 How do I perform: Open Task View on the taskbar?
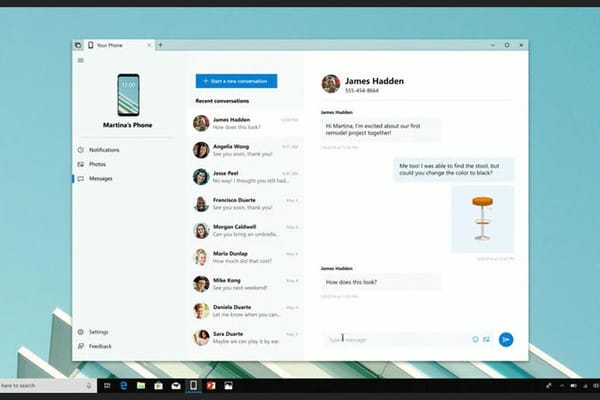coord(107,386)
